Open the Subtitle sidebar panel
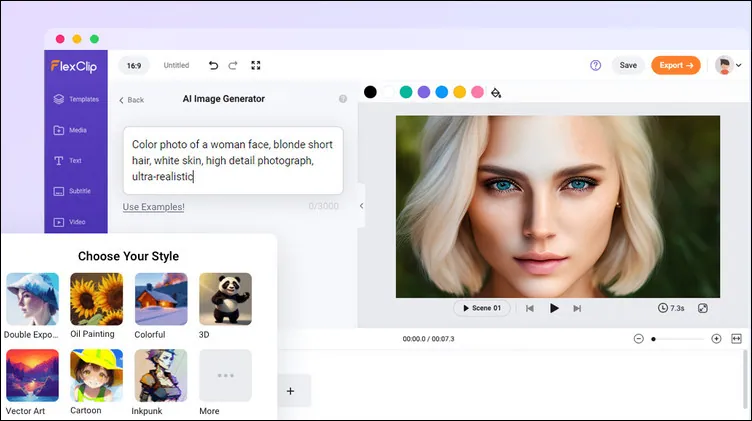This screenshot has height=421, width=752. point(72,191)
